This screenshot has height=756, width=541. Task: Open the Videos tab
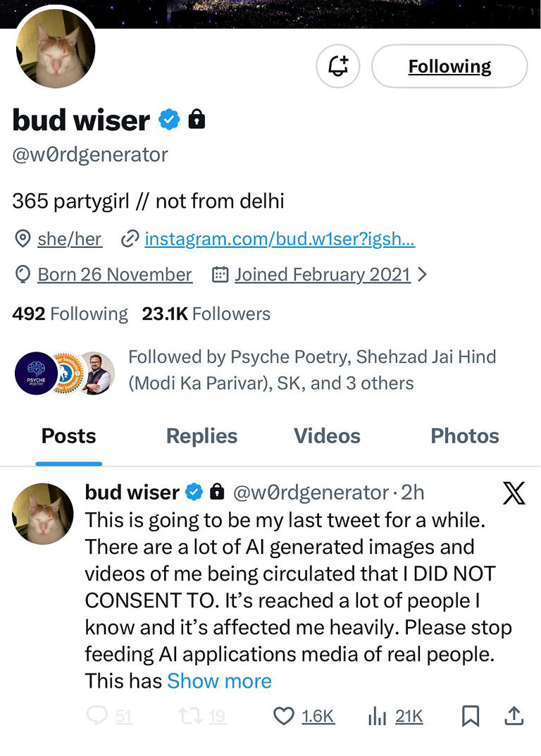pyautogui.click(x=327, y=436)
